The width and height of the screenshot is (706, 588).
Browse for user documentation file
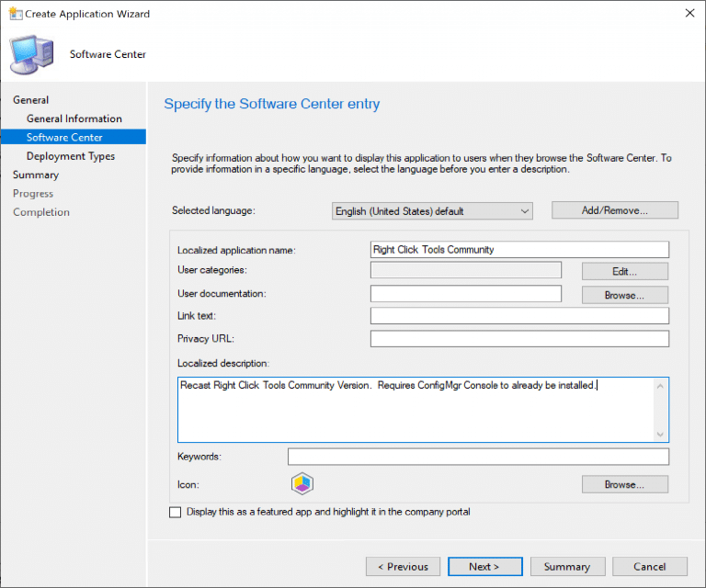624,295
